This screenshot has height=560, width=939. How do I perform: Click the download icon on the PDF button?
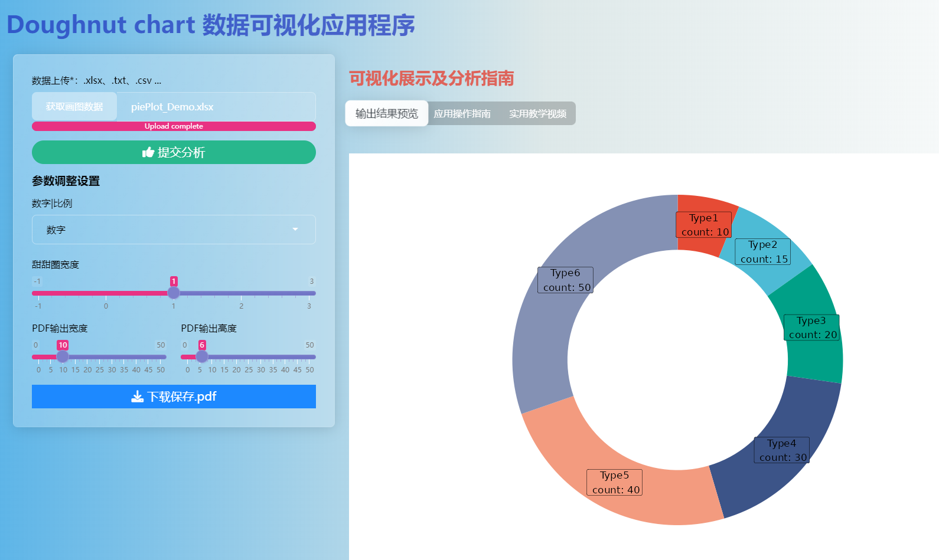(x=137, y=397)
